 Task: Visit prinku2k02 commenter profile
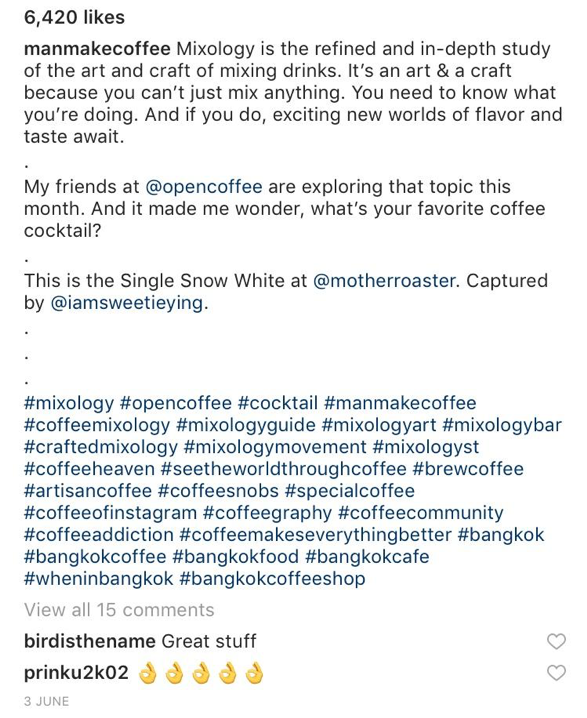point(76,673)
